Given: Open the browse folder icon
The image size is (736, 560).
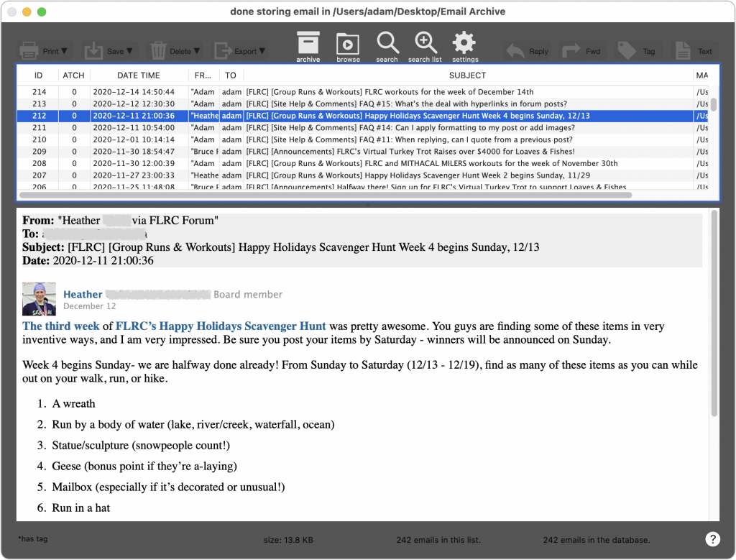Looking at the screenshot, I should pyautogui.click(x=348, y=43).
